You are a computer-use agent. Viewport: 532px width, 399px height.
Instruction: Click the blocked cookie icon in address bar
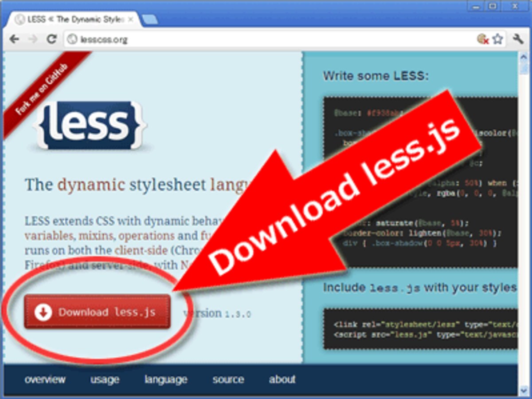pyautogui.click(x=483, y=39)
